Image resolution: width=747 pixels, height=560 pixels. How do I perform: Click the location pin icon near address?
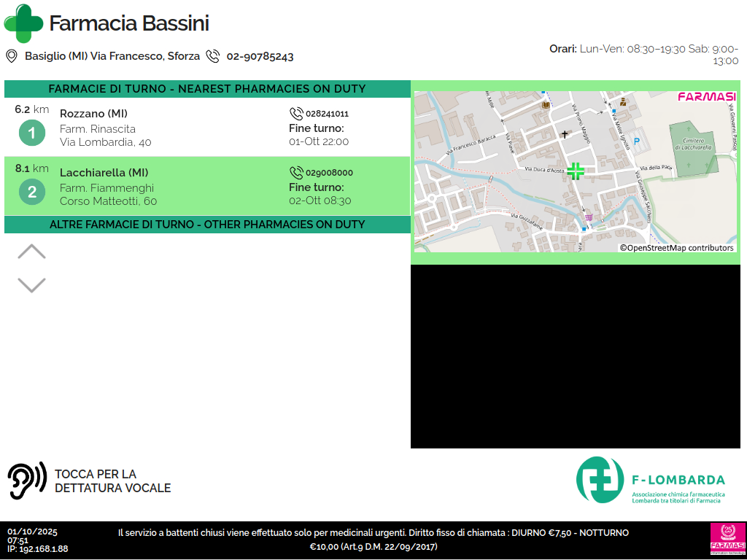pos(12,56)
